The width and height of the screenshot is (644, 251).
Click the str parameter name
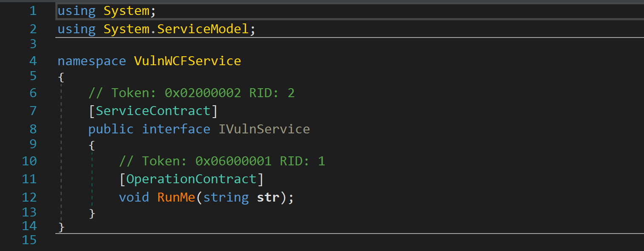coord(268,197)
